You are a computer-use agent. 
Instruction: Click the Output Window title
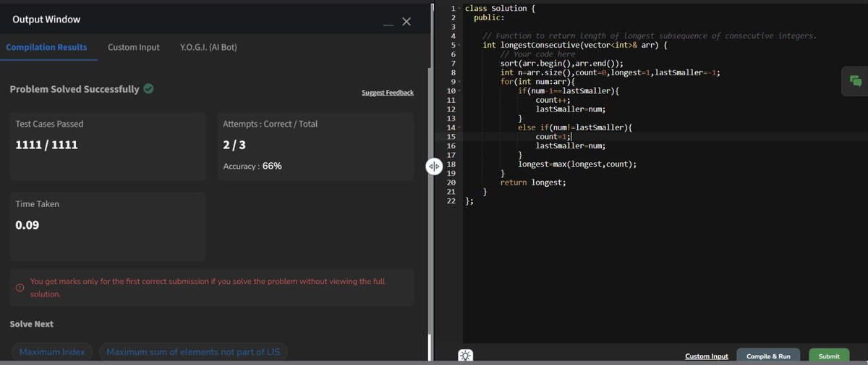pyautogui.click(x=47, y=20)
